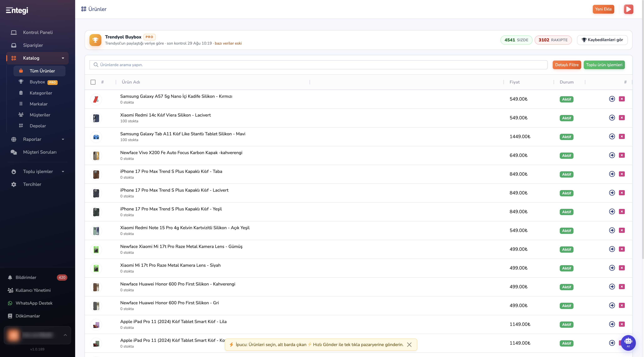Delete Xiaomi Redmi 14c Lacivert product
Image resolution: width=644 pixels, height=357 pixels.
(x=622, y=118)
